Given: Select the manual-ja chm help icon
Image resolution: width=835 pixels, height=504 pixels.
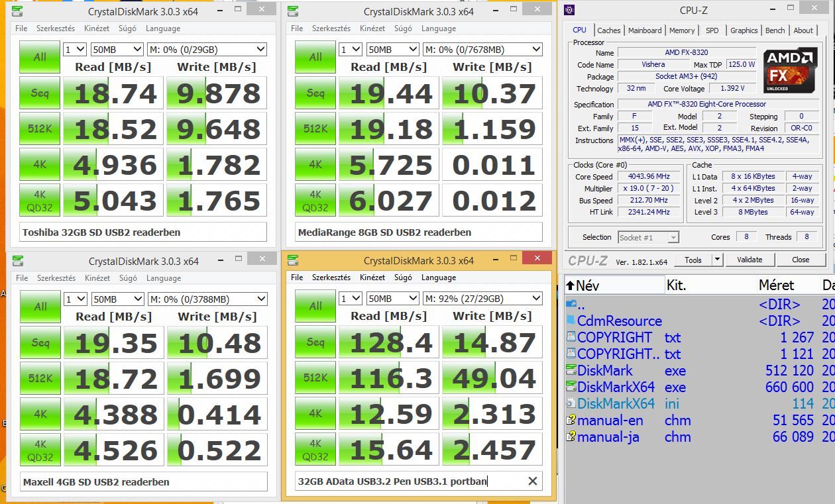Looking at the screenshot, I should 571,436.
